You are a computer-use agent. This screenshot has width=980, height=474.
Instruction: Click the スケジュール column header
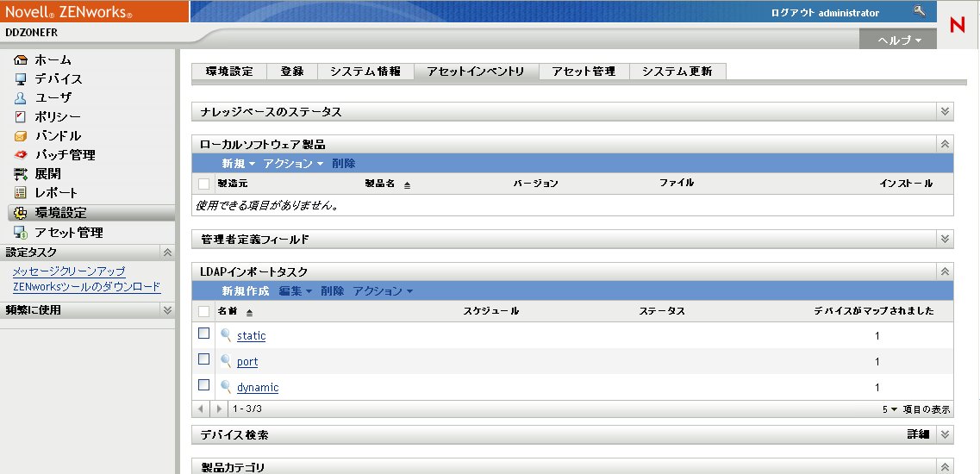coord(491,311)
